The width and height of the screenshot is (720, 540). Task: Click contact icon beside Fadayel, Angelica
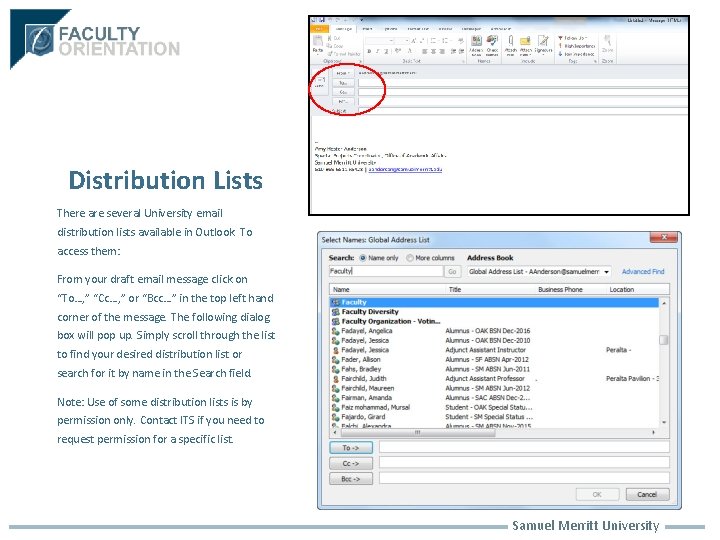(335, 331)
